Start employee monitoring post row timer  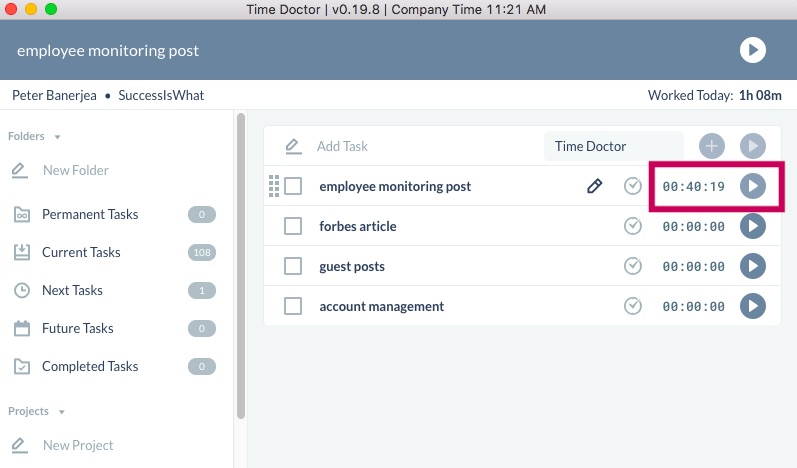click(752, 186)
